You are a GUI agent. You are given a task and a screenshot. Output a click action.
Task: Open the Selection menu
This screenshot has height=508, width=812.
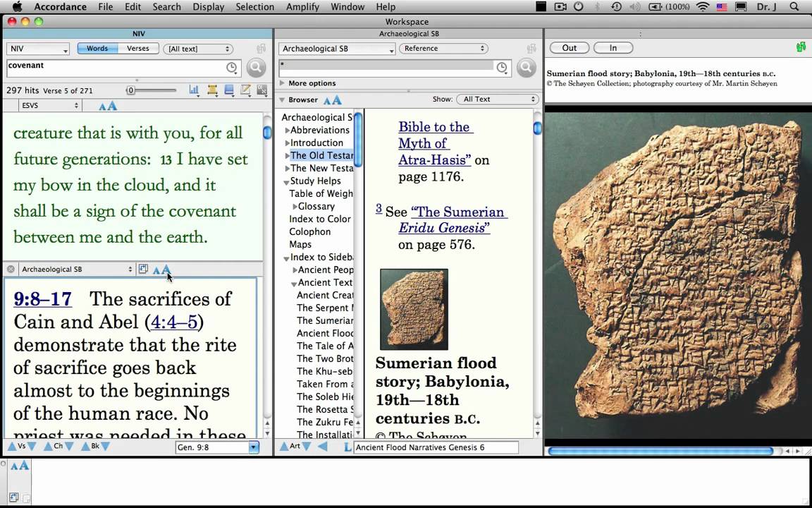pos(254,7)
